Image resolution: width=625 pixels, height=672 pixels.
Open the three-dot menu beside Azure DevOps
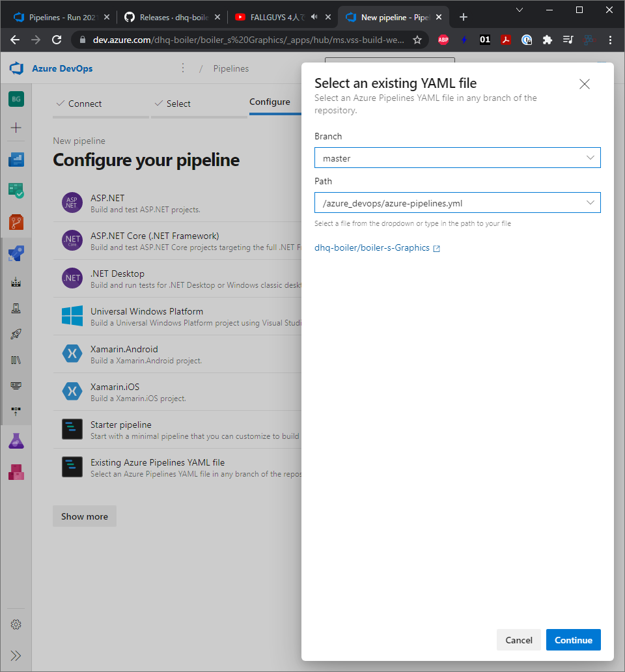tap(183, 68)
